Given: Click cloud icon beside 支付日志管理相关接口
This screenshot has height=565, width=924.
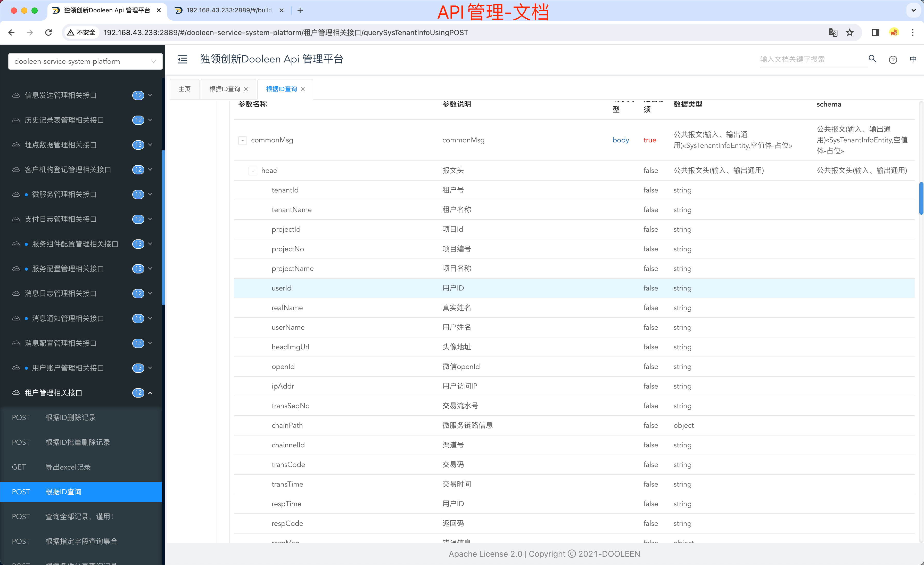Looking at the screenshot, I should (x=16, y=219).
